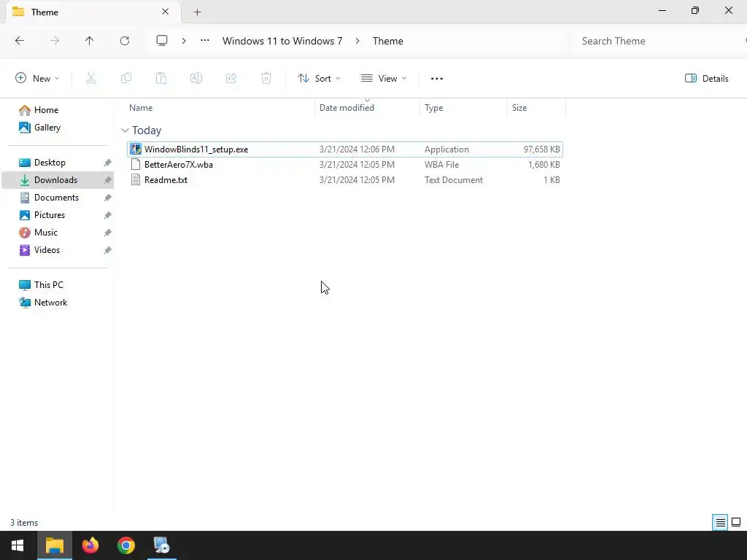Click the Delete trash can icon
747x560 pixels.
click(266, 79)
